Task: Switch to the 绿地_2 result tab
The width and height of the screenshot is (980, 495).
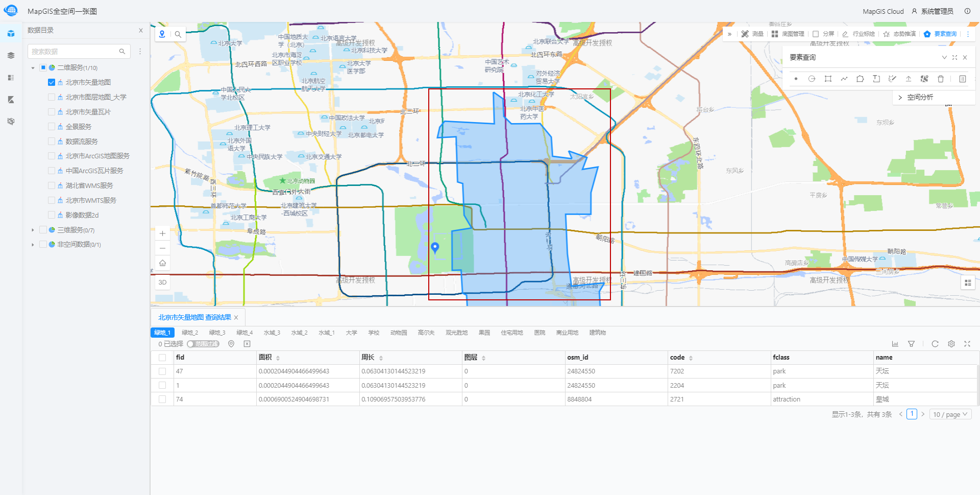Action: 190,333
